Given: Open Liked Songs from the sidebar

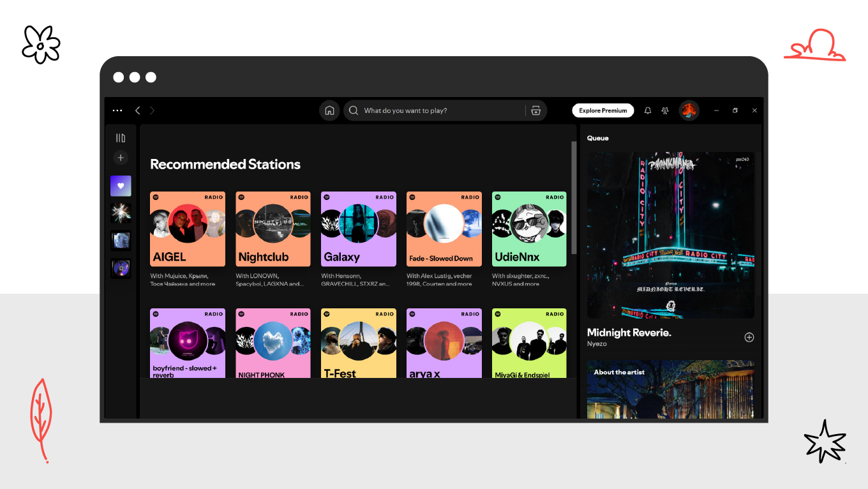Looking at the screenshot, I should pos(120,185).
